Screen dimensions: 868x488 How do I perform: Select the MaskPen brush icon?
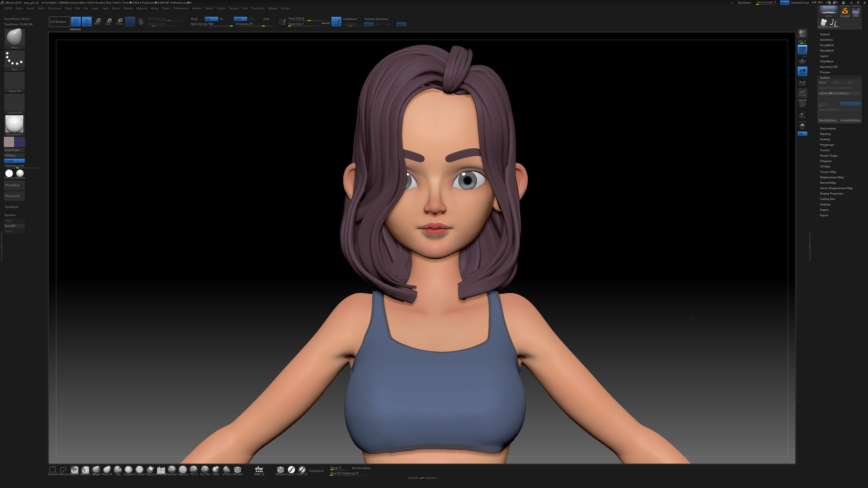click(x=74, y=470)
